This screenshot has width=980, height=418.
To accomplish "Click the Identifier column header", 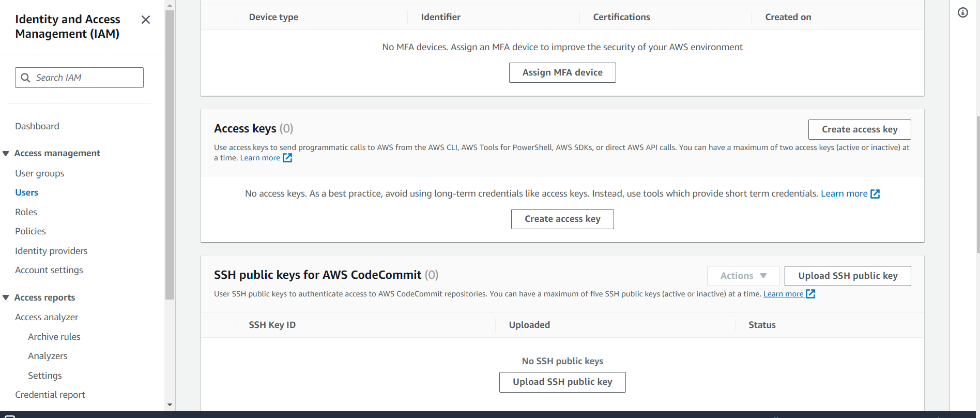I will pos(440,17).
